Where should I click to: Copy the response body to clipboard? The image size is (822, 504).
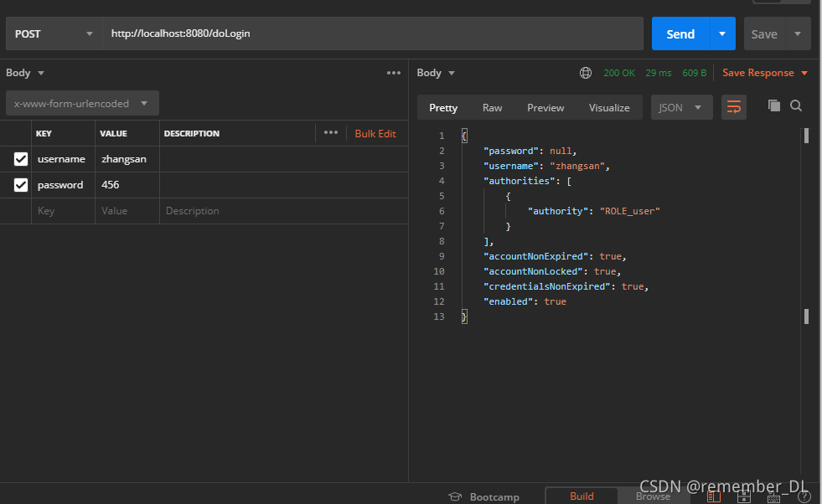[773, 105]
